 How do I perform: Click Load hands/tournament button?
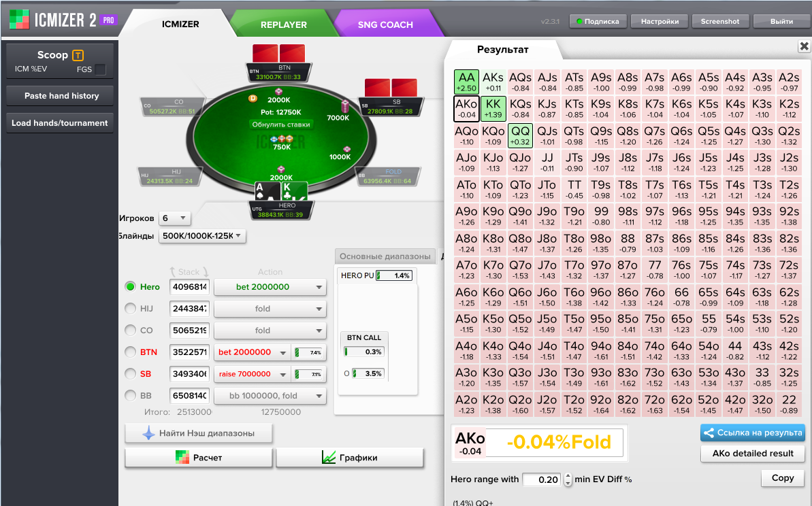(60, 123)
